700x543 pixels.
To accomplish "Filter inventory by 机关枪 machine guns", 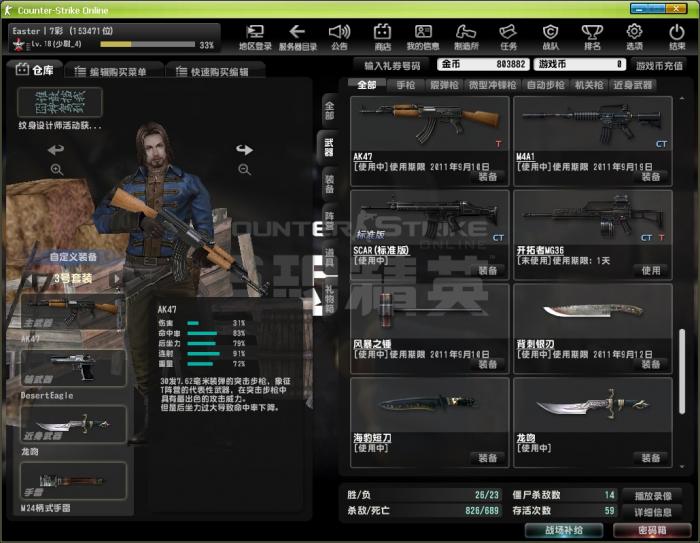I will point(588,85).
